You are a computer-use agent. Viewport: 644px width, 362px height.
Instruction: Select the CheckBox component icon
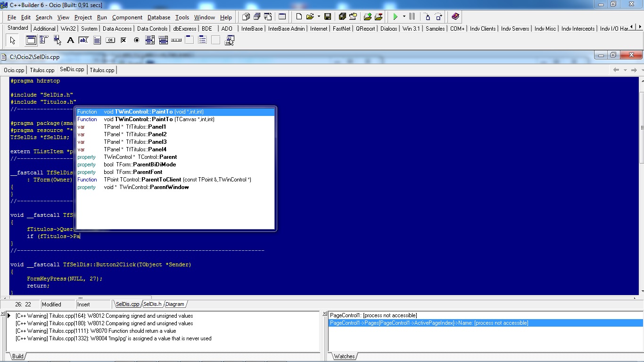click(123, 41)
